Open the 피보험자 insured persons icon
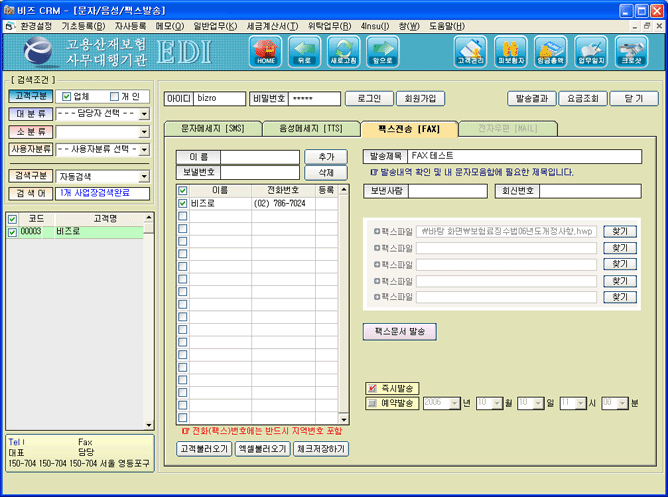This screenshot has height=497, width=668. 510,52
